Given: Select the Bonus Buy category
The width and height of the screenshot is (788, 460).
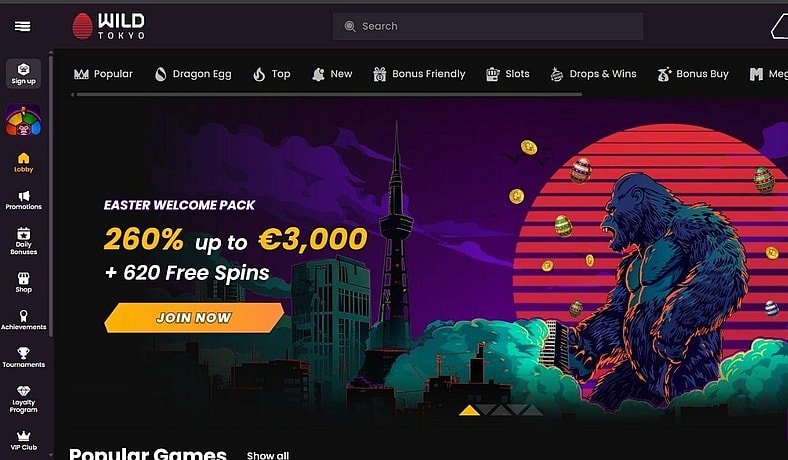Looking at the screenshot, I should coord(693,74).
